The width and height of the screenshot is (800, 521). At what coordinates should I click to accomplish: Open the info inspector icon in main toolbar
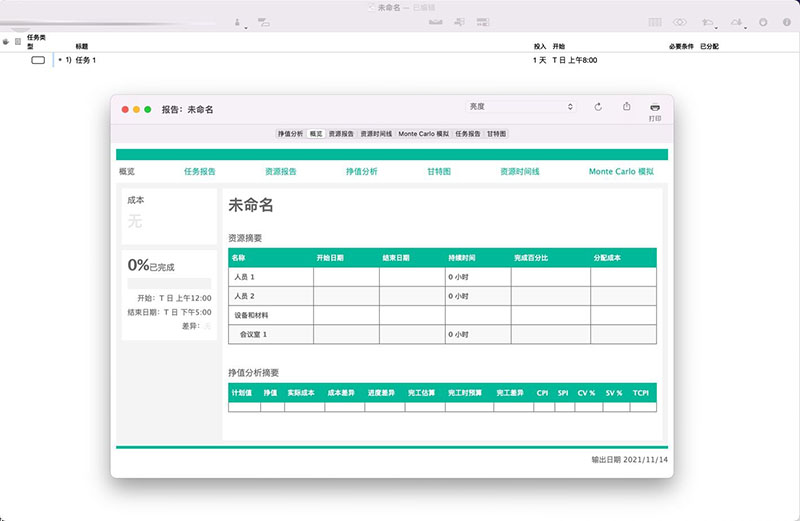click(787, 22)
